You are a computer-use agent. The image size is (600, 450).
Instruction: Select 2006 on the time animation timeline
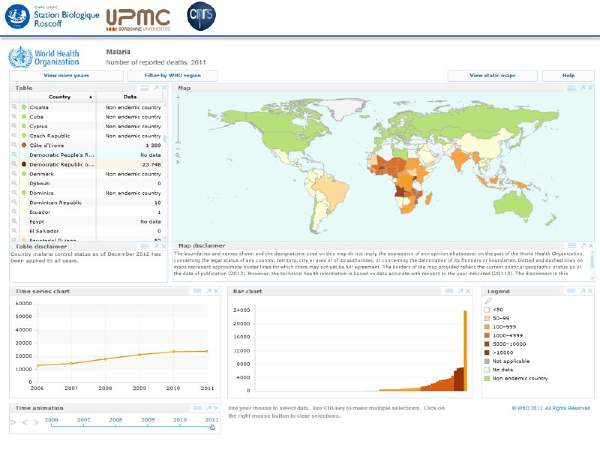[51, 420]
